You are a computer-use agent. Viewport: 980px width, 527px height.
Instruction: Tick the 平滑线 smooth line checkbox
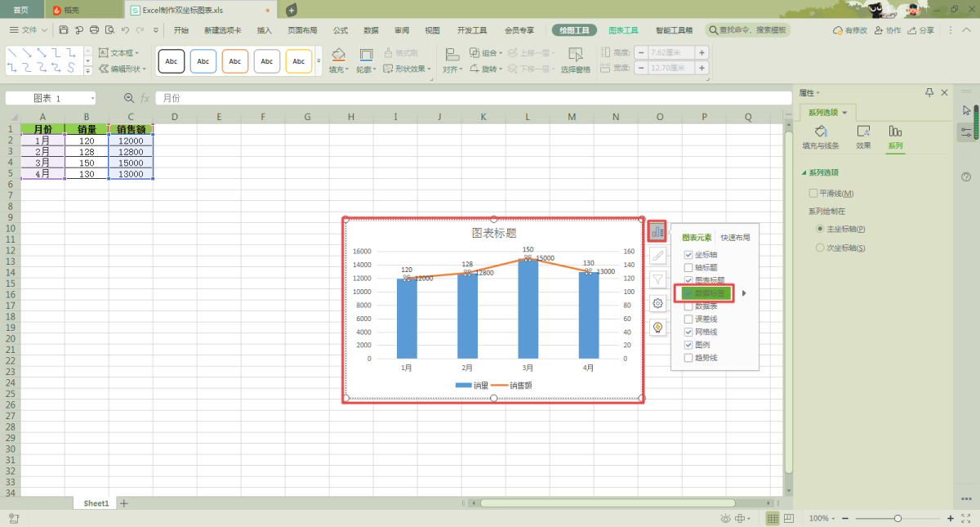813,194
